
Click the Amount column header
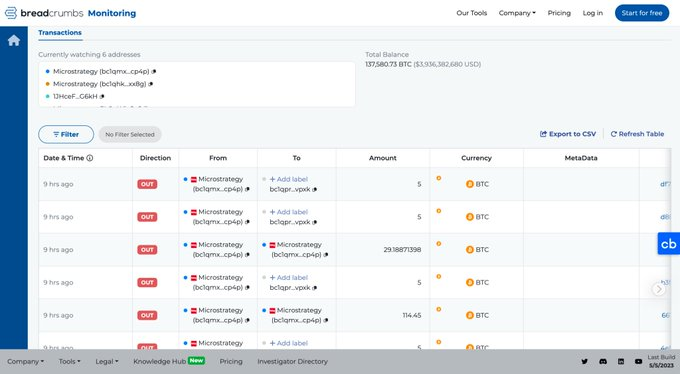(382, 158)
